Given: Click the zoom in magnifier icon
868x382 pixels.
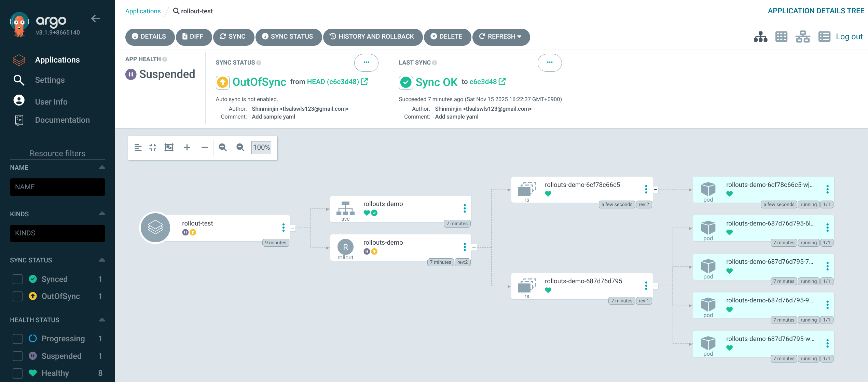Looking at the screenshot, I should tap(223, 147).
